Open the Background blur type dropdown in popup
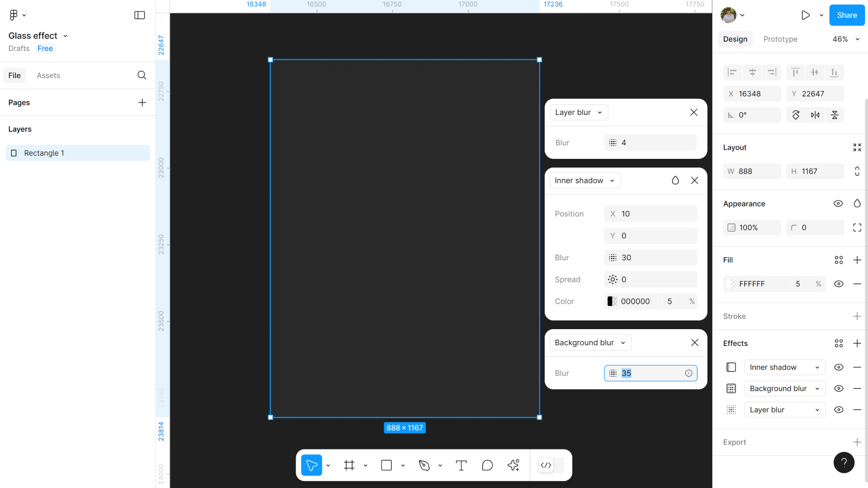The width and height of the screenshot is (868, 488). [590, 343]
